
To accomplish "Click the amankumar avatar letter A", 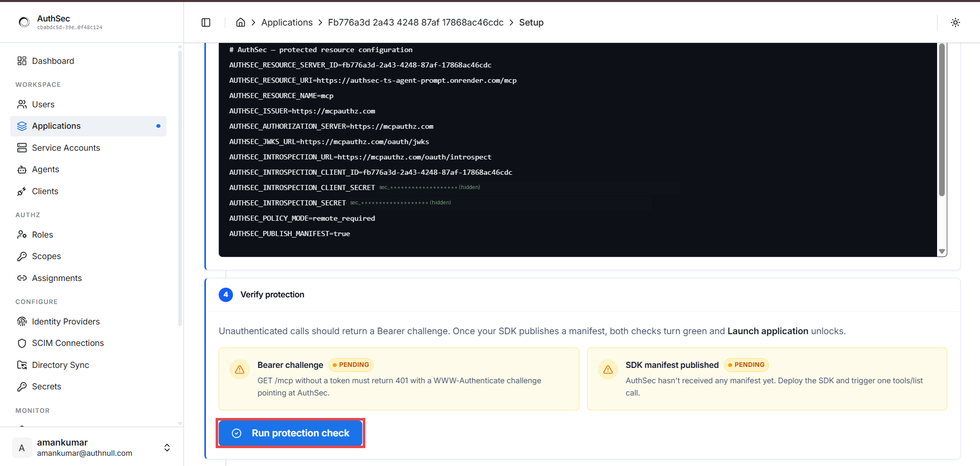I will click(x=21, y=448).
